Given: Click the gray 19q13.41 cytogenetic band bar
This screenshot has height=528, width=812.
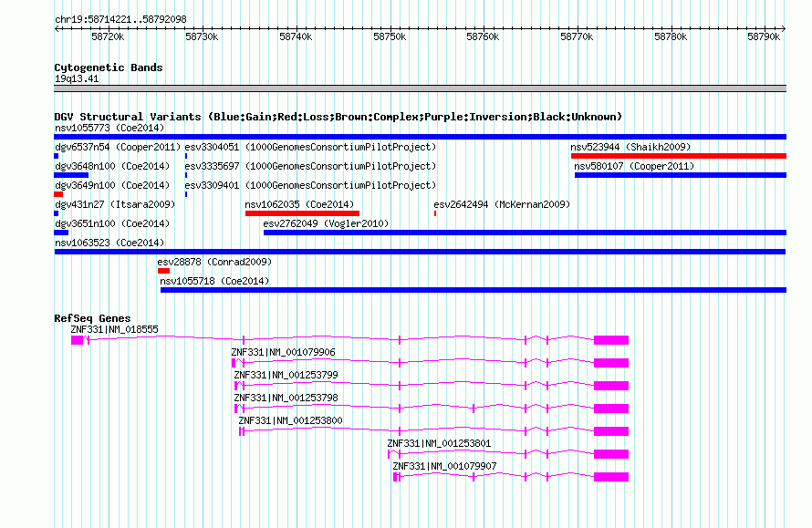Looking at the screenshot, I should [x=420, y=88].
